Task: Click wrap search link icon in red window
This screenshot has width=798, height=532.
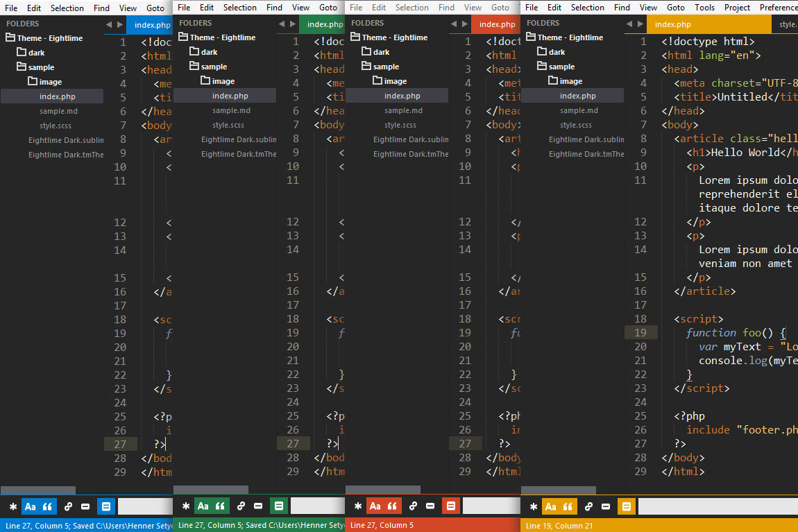Action: [x=413, y=506]
